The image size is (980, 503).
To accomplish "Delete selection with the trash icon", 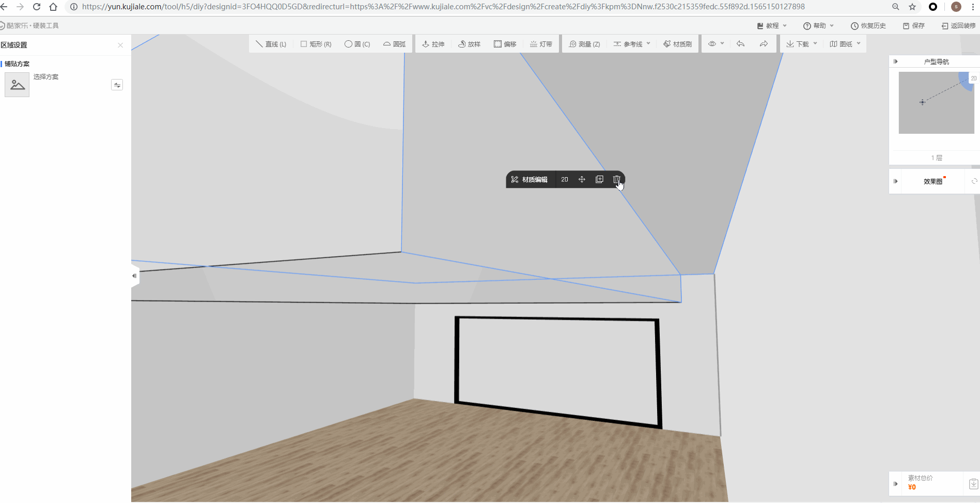I will pyautogui.click(x=616, y=179).
